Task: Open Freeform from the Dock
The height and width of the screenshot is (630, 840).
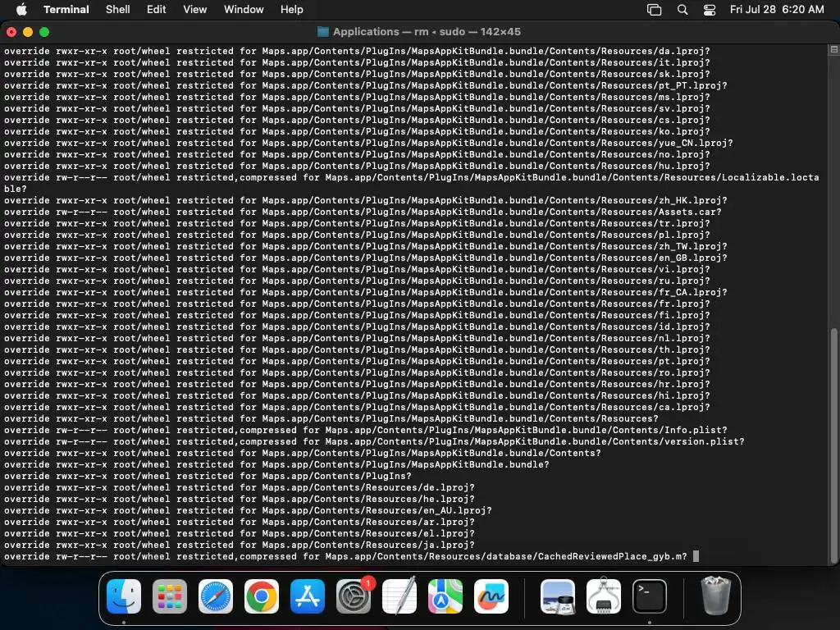Action: [x=491, y=596]
